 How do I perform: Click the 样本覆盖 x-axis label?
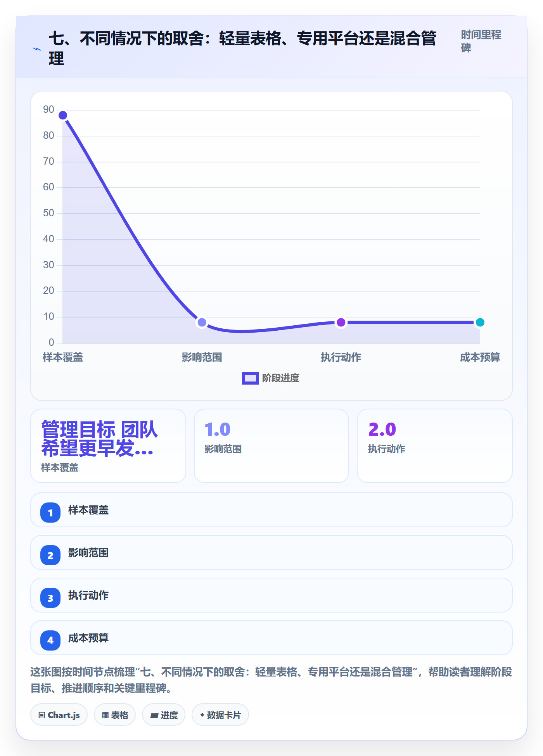pyautogui.click(x=63, y=357)
